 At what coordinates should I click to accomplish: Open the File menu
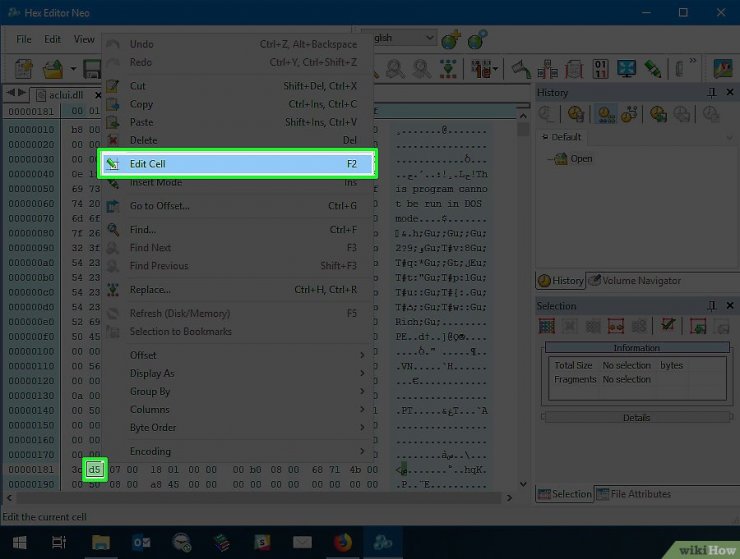pos(24,39)
